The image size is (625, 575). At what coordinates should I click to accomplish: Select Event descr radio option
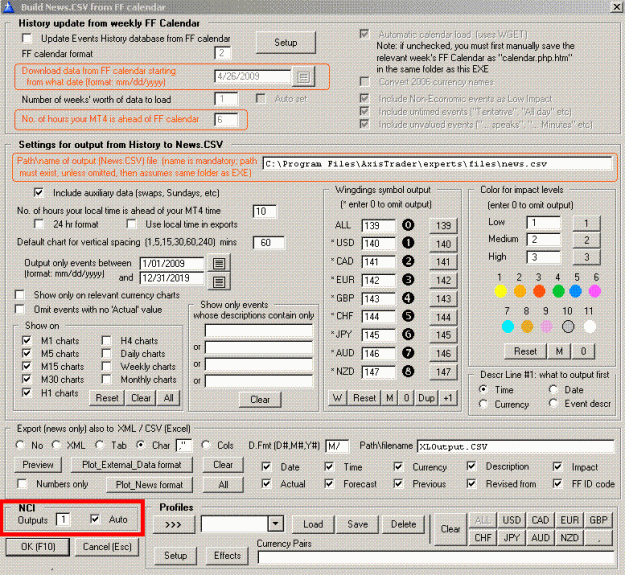pyautogui.click(x=552, y=403)
